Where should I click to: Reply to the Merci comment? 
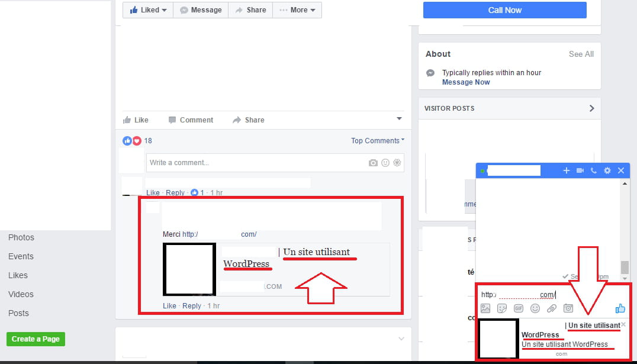(x=192, y=305)
